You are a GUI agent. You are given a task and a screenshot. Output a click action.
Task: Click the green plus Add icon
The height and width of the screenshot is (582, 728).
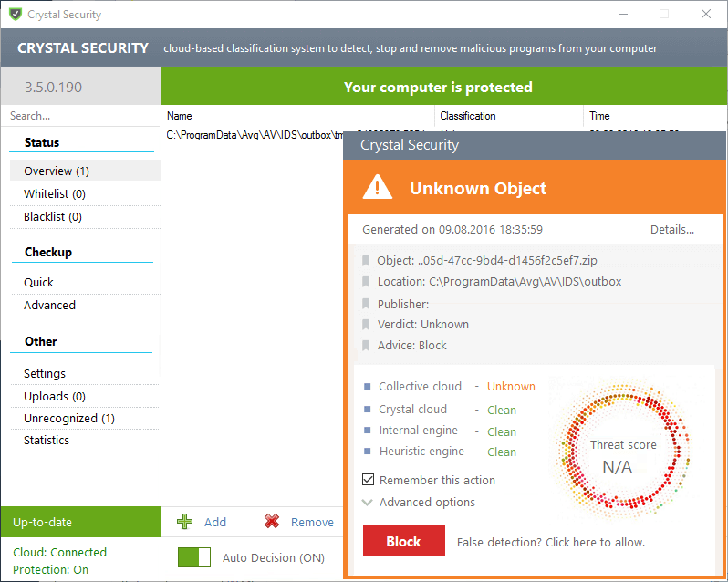(x=185, y=522)
